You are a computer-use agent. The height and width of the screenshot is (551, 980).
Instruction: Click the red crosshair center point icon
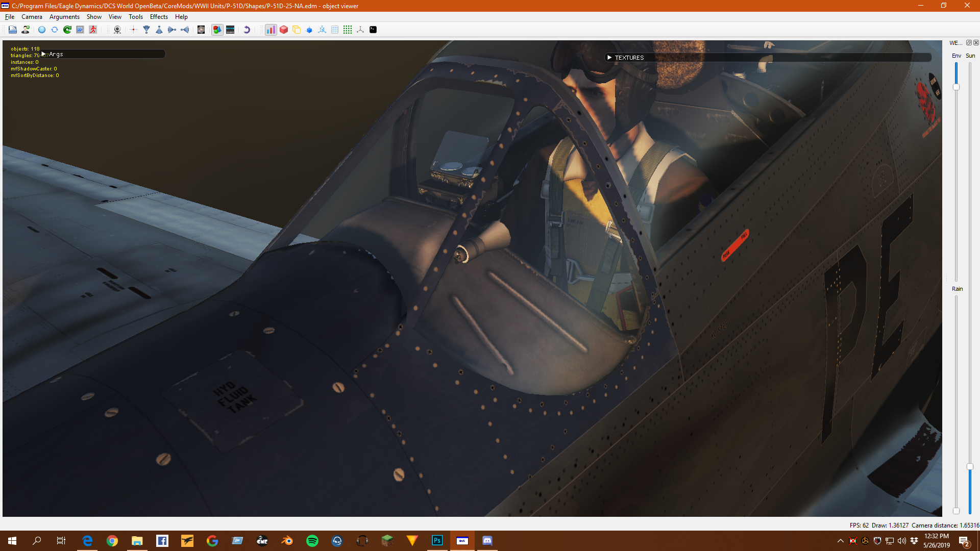[x=134, y=30]
